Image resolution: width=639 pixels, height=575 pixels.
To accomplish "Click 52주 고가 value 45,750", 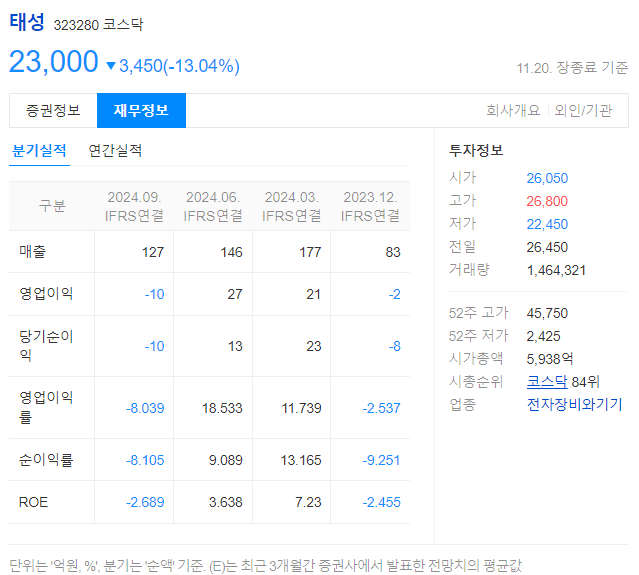I will [x=547, y=313].
